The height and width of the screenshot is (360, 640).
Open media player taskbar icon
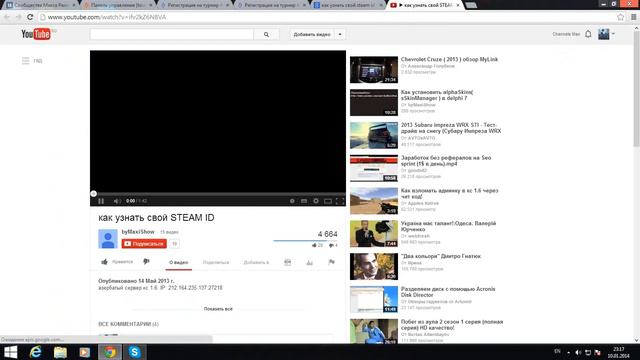click(84, 352)
